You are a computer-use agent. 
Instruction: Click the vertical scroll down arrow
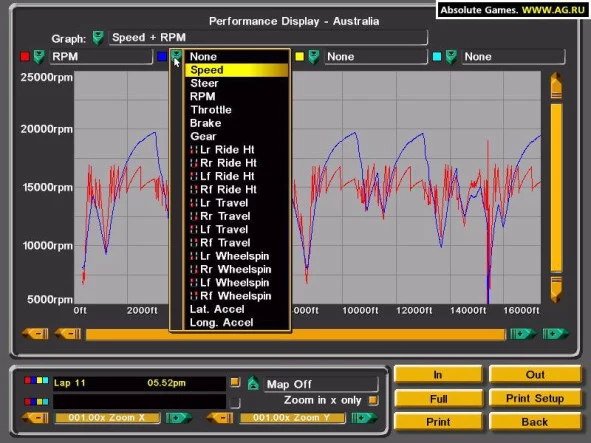click(x=556, y=290)
